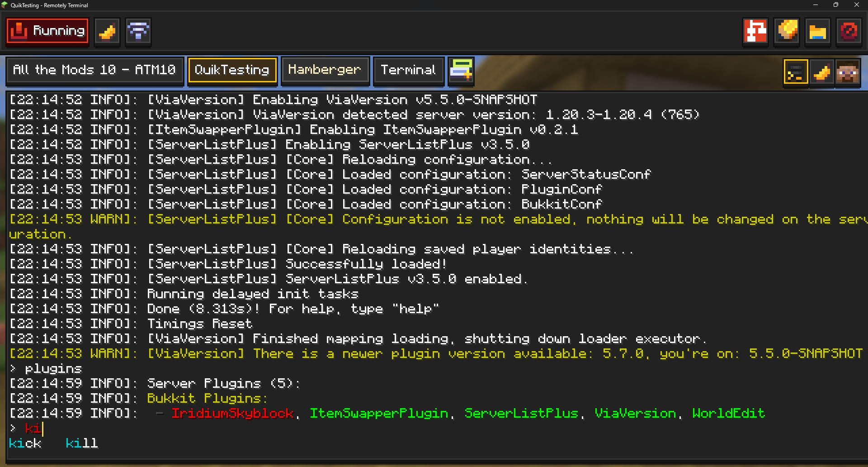Click the 'Running delayed init tasks' line
The image size is (868, 467).
click(x=184, y=294)
